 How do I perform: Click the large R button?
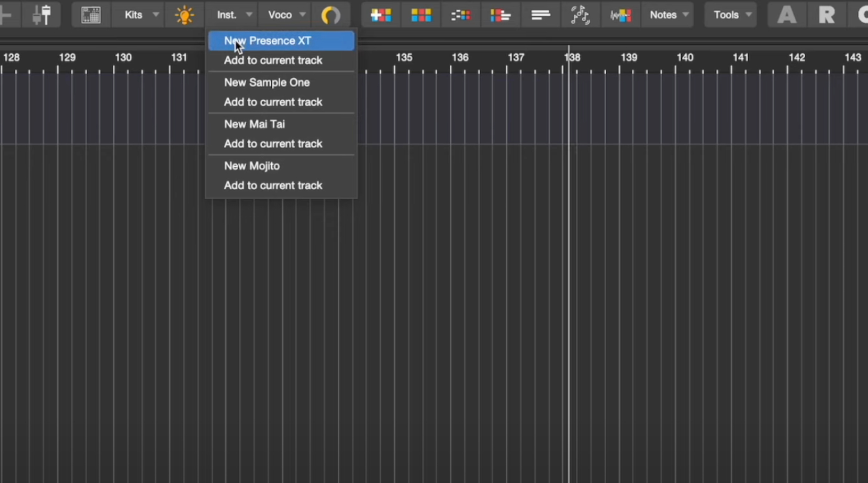click(827, 15)
